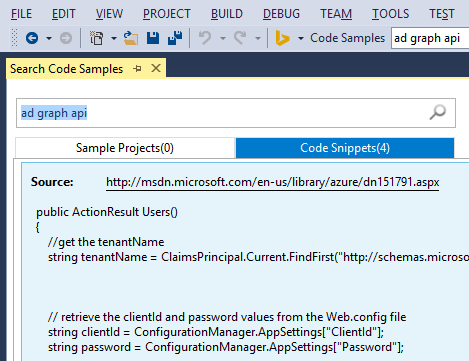The height and width of the screenshot is (361, 469).
Task: Click the Undo icon
Action: 205,38
